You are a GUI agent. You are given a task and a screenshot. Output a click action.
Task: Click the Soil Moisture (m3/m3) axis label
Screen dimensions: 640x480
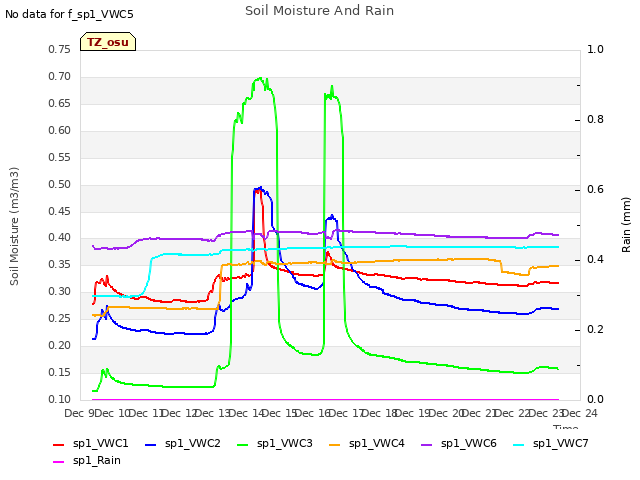14,226
